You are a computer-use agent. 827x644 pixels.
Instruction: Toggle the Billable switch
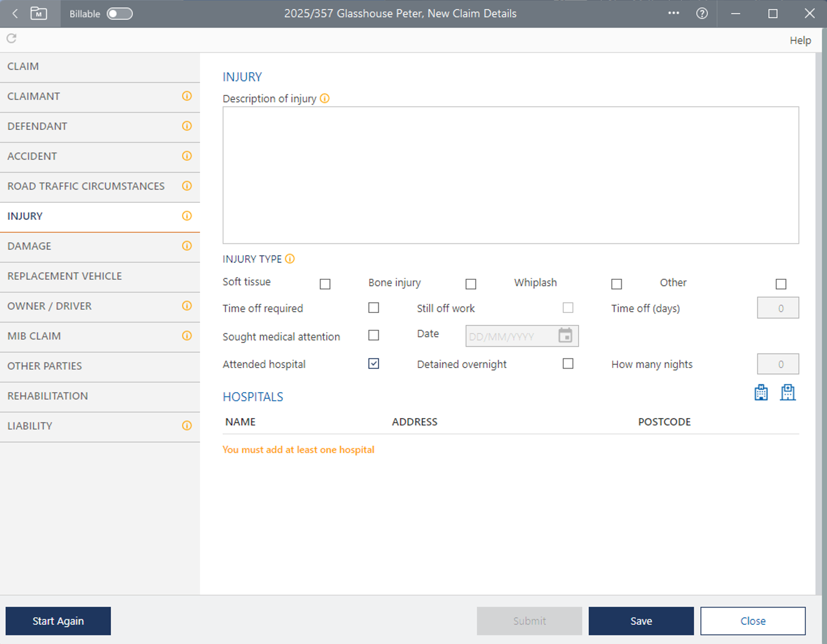point(119,13)
